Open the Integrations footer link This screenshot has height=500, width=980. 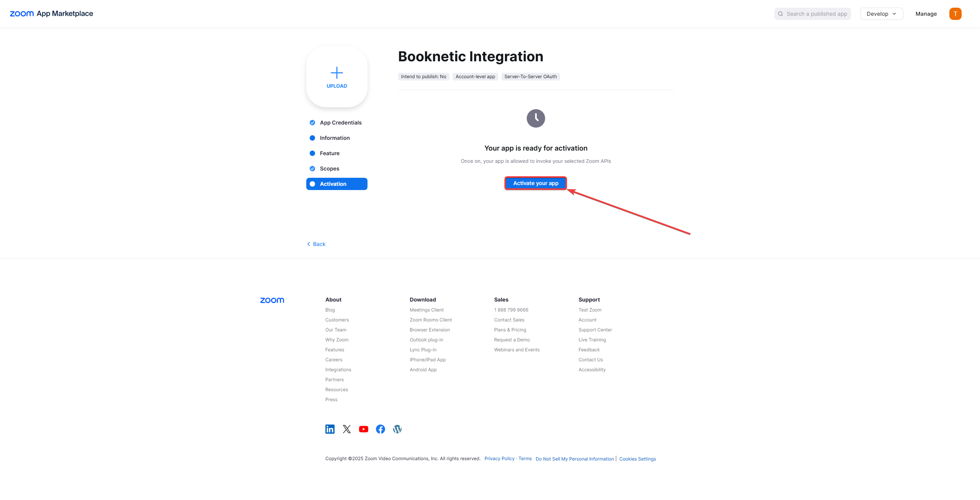click(x=338, y=370)
